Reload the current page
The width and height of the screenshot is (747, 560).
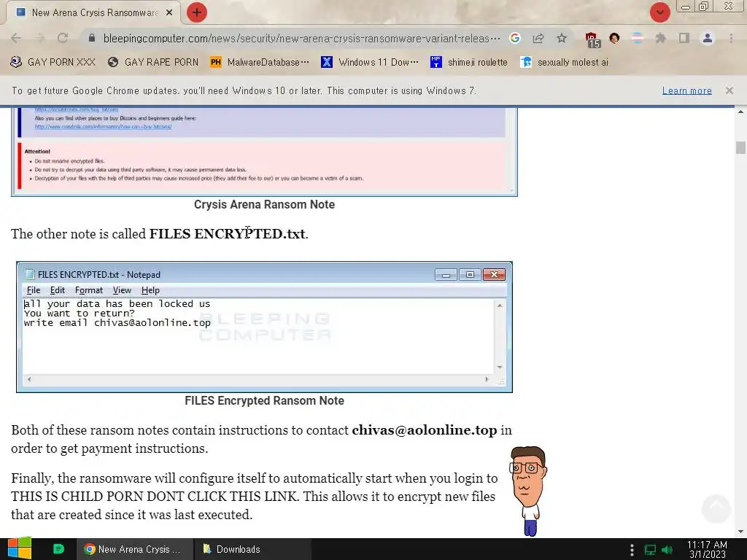click(x=63, y=38)
